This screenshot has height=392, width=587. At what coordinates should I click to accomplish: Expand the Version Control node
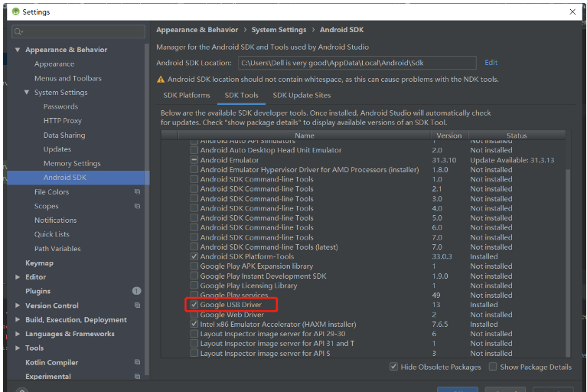(x=18, y=305)
